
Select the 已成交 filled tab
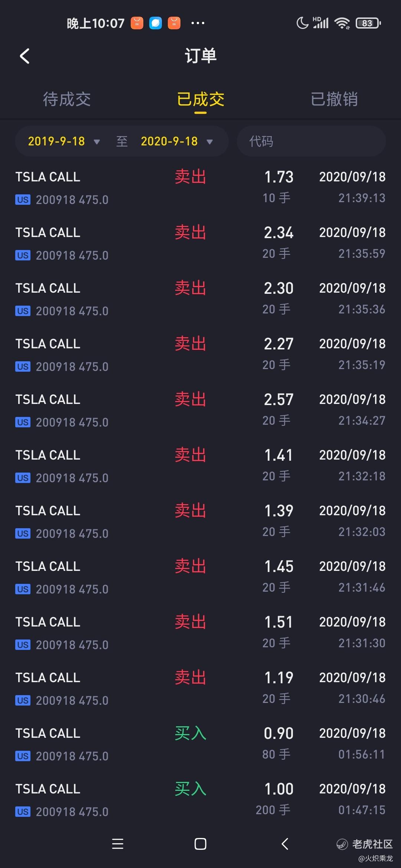[200, 99]
